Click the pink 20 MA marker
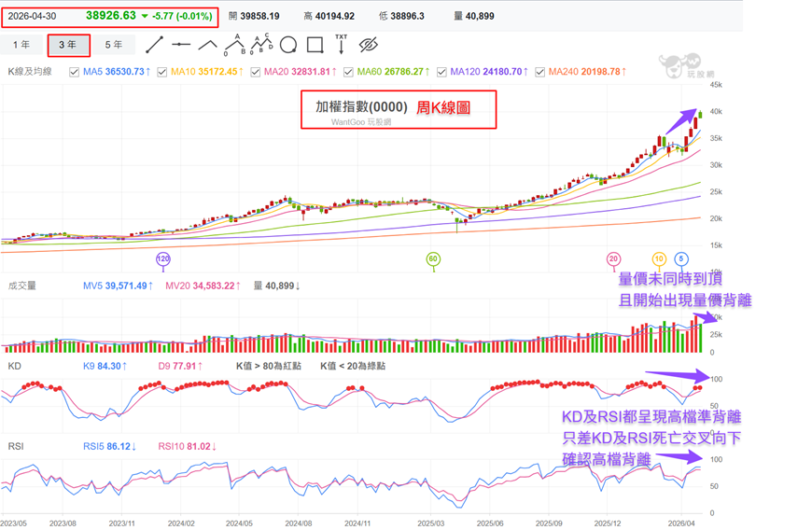812x530 pixels. [x=613, y=258]
